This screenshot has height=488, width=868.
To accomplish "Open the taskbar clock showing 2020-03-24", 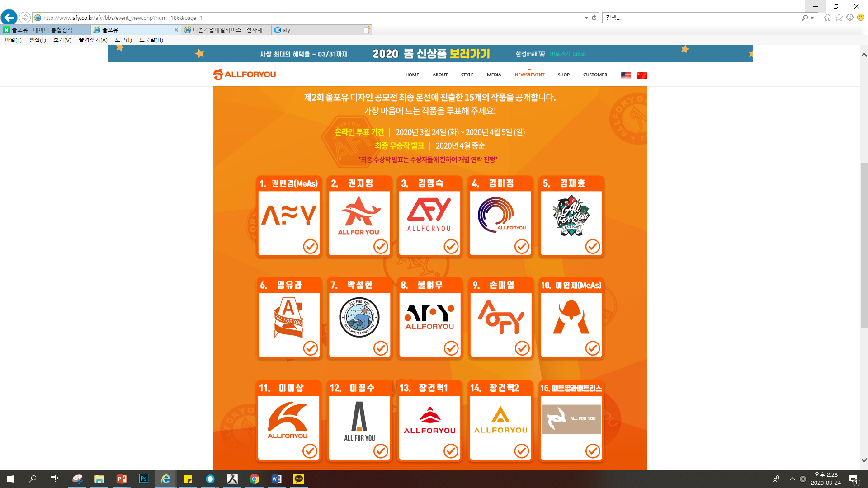I will coord(826,479).
